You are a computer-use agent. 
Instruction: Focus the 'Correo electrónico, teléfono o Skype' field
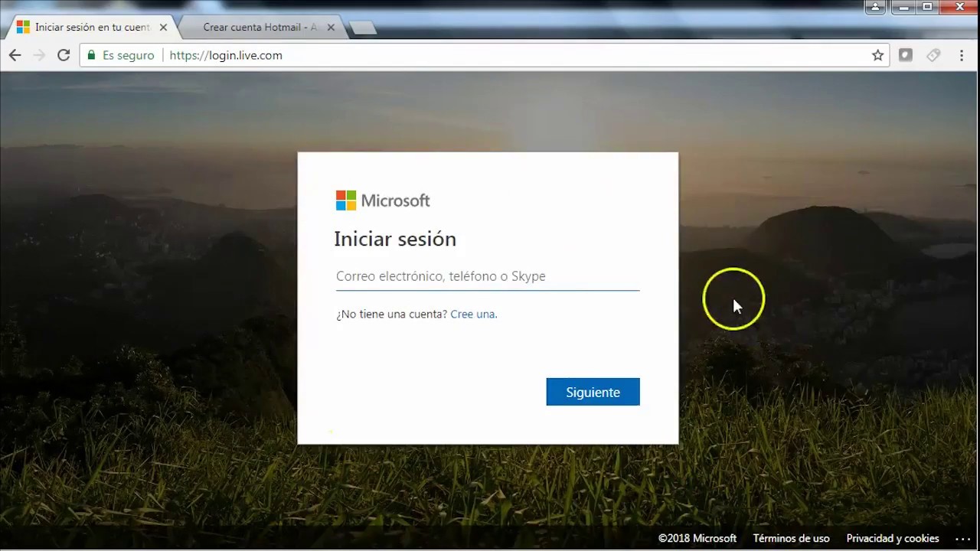point(488,276)
